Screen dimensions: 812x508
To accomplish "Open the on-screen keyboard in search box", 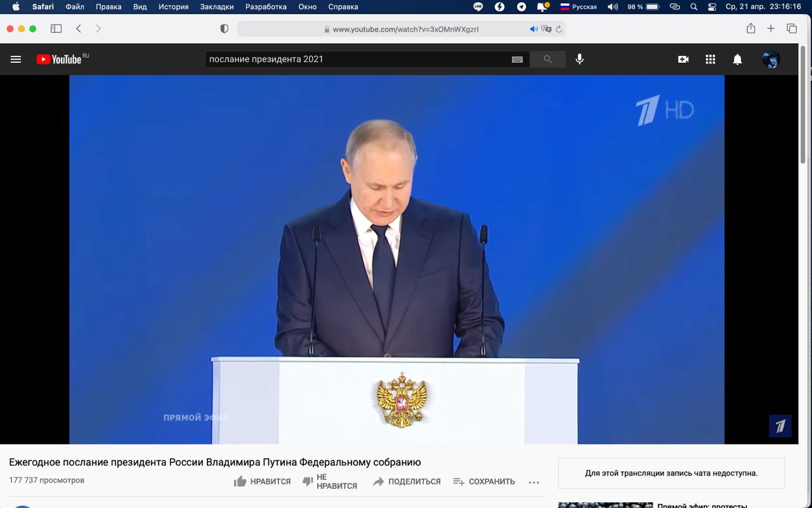I will click(x=517, y=59).
